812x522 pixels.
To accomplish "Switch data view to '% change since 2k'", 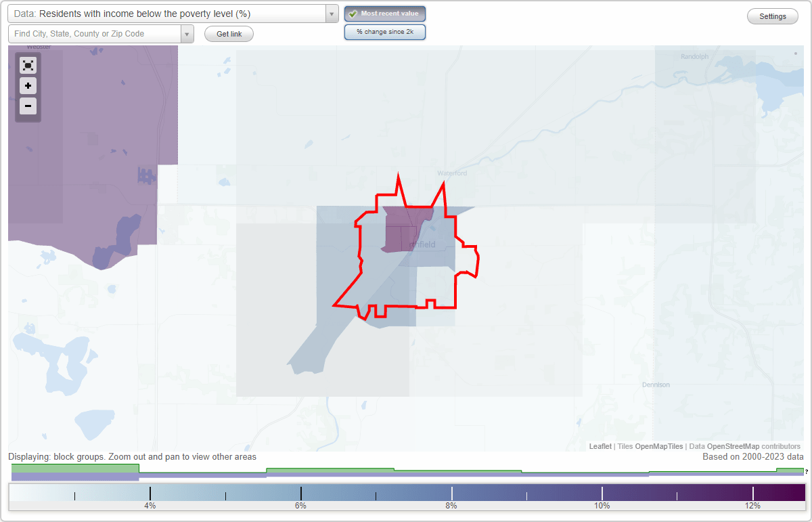I will (x=384, y=31).
